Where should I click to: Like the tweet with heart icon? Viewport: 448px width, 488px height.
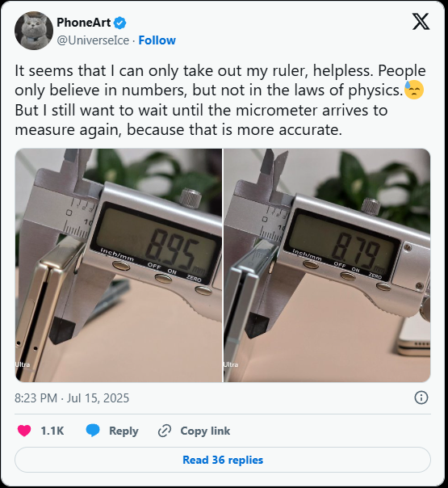coord(24,431)
